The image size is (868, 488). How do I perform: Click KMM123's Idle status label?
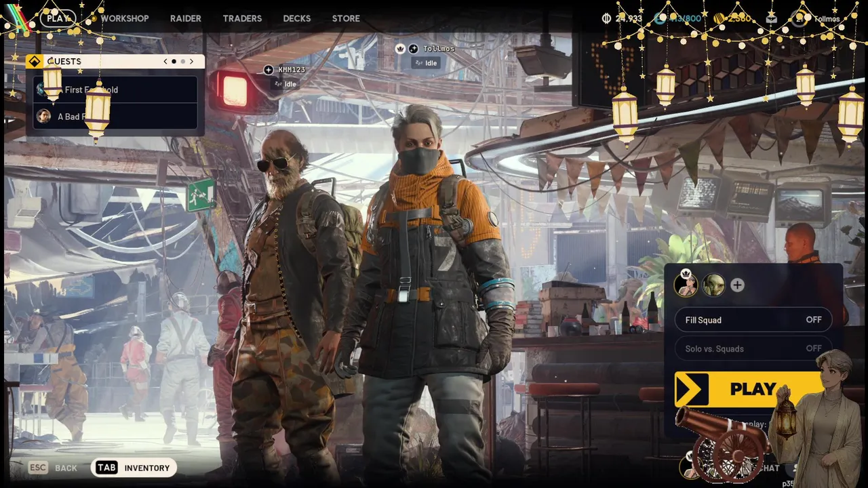click(x=285, y=84)
